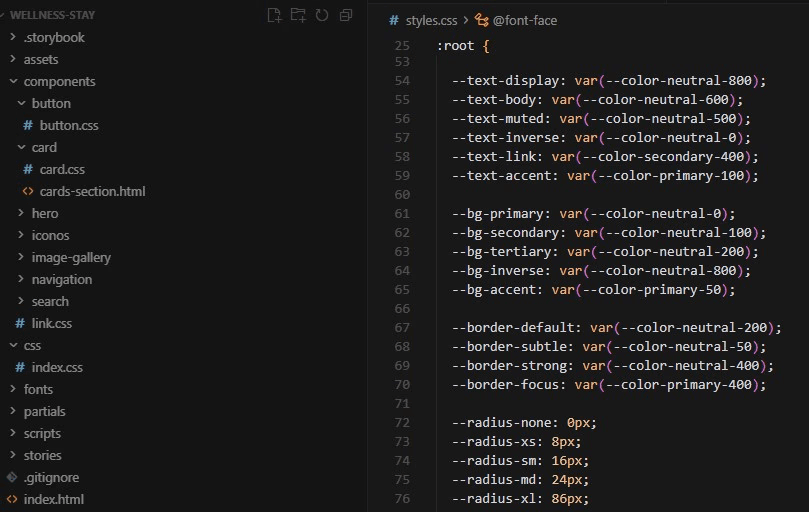Collapse all folders using the collapse icon
This screenshot has width=809, height=512.
(346, 15)
